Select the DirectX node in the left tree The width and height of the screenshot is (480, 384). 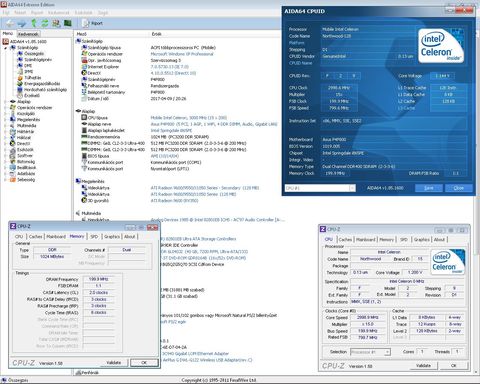(x=23, y=143)
